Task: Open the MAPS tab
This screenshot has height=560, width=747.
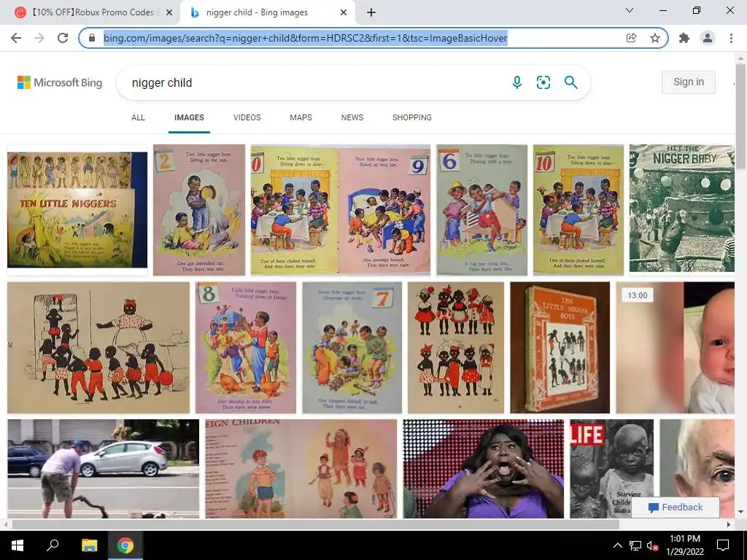Action: [301, 117]
